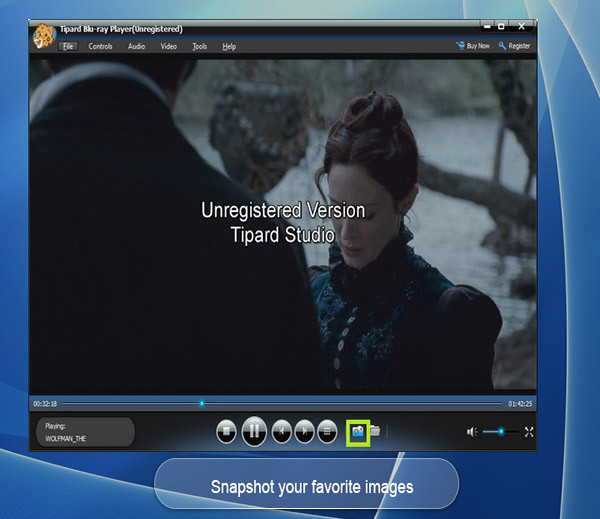The height and width of the screenshot is (519, 600).
Task: Click the WOLFMAN_THE playing title
Action: [65, 439]
